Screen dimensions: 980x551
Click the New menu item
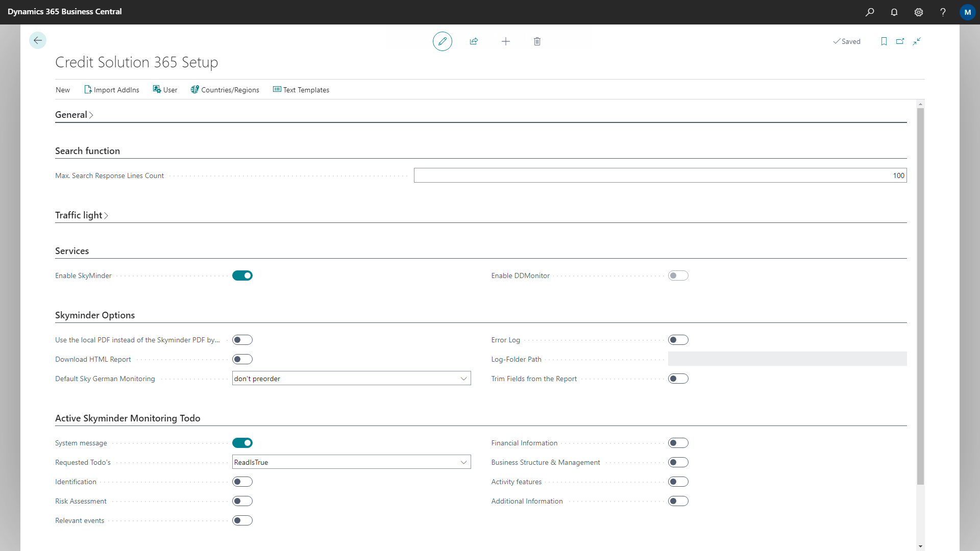click(x=63, y=90)
